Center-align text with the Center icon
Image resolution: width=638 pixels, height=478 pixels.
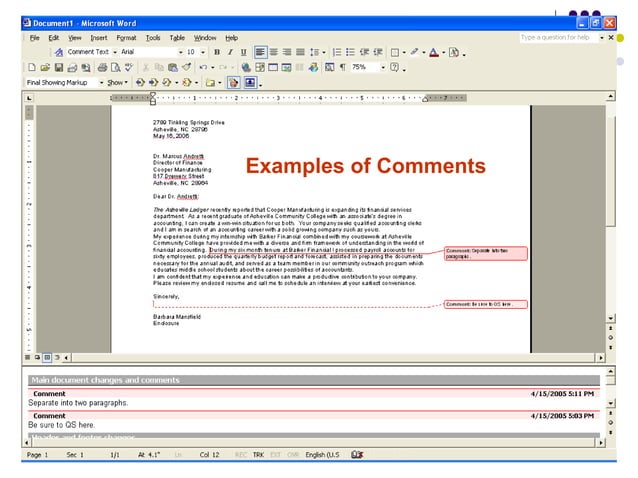[x=273, y=52]
